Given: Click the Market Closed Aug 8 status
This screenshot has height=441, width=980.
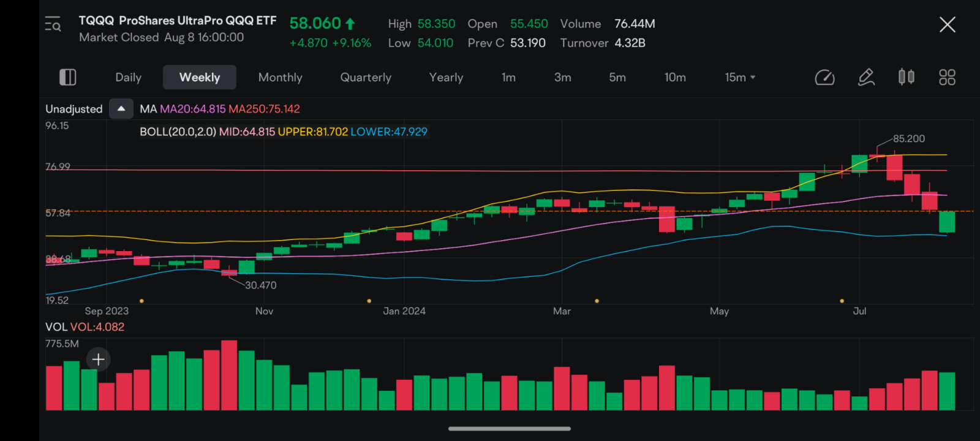Looking at the screenshot, I should [162, 37].
